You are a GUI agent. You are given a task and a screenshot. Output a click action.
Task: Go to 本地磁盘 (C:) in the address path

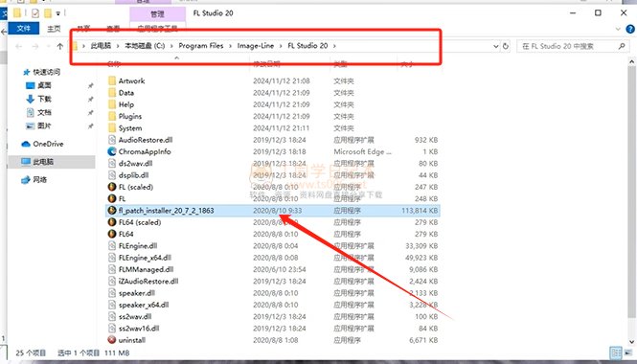145,46
